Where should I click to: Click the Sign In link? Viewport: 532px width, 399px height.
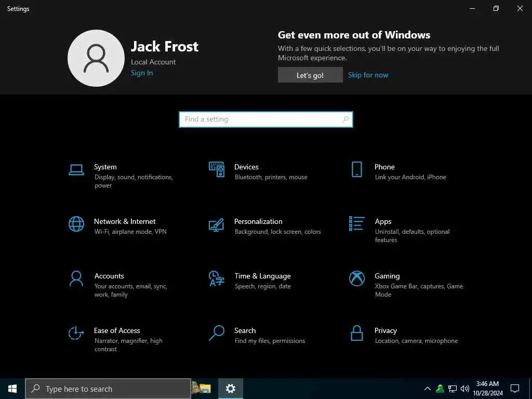click(142, 73)
